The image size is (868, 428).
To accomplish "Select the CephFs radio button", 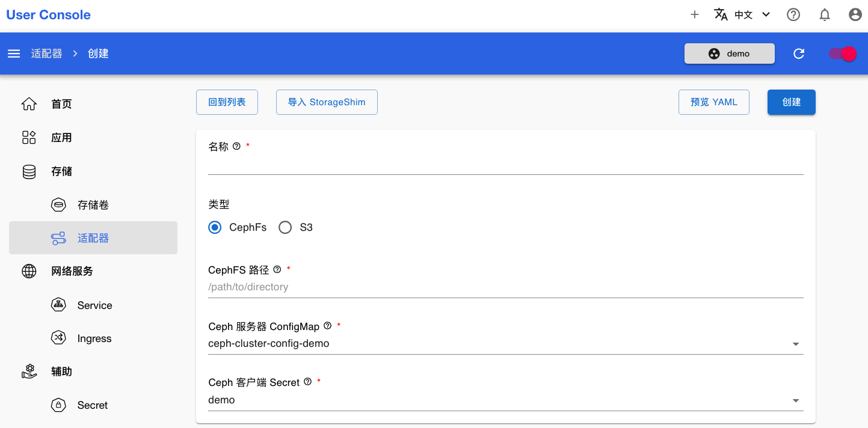I will (215, 227).
